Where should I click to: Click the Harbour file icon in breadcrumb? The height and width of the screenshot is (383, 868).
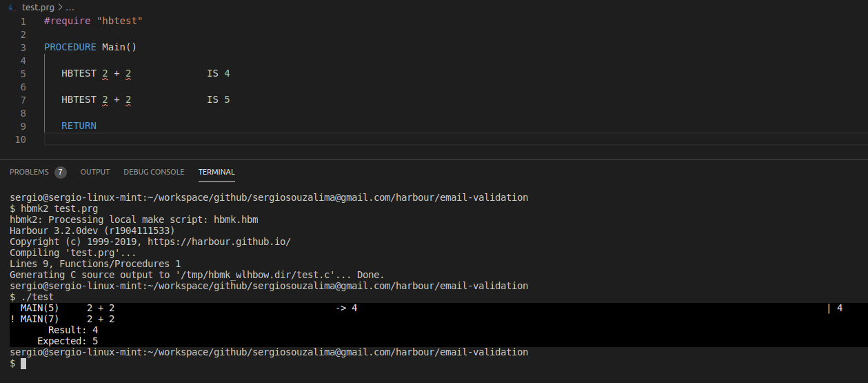click(x=12, y=7)
